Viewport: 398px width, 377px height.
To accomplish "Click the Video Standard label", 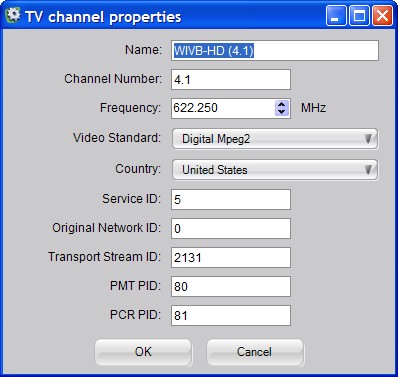I will coord(117,138).
